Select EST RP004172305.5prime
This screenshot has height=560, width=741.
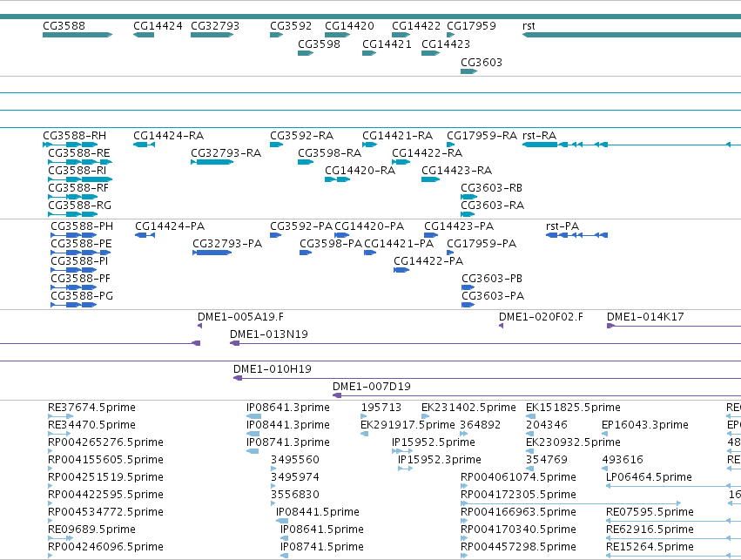click(x=518, y=495)
